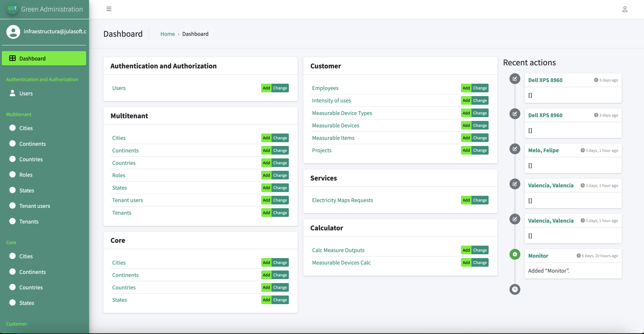The width and height of the screenshot is (644, 334).
Task: Go to Home breadcrumb link
Action: point(167,34)
